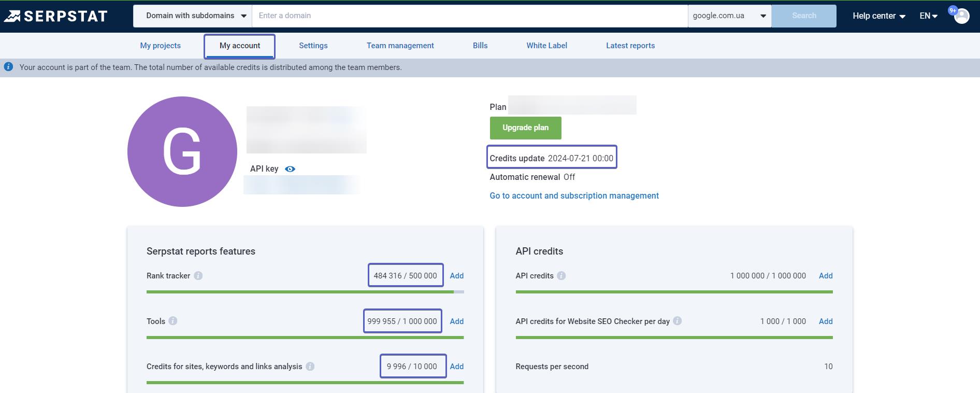Click the API credits progress bar

674,292
